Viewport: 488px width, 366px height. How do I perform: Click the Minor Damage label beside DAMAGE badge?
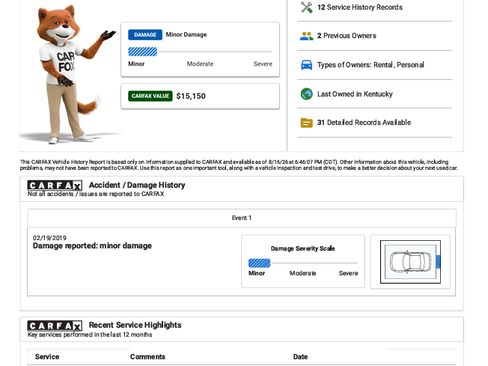186,35
